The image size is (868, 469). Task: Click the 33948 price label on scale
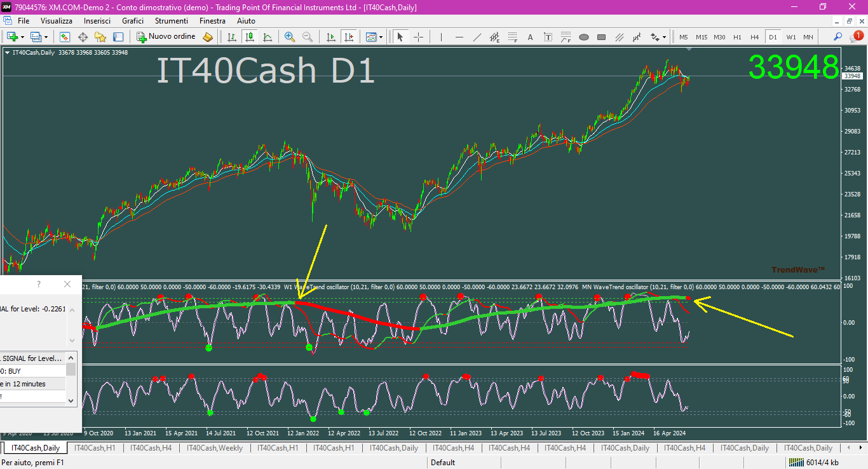pos(851,76)
